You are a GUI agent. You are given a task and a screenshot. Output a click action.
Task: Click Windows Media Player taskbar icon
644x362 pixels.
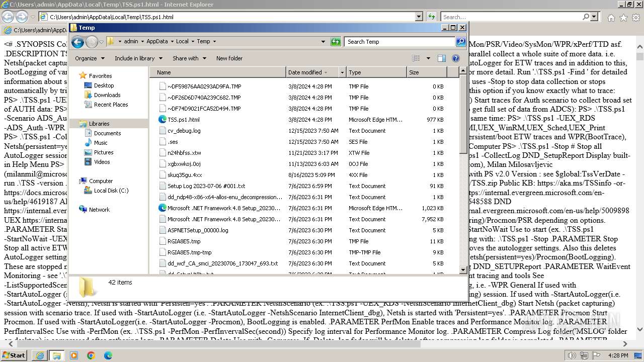pos(74,355)
